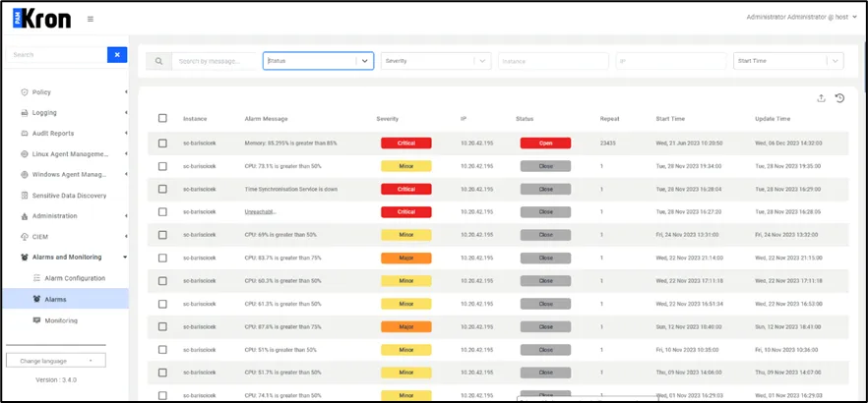Click Minor badge on CPU 69% row

(406, 235)
